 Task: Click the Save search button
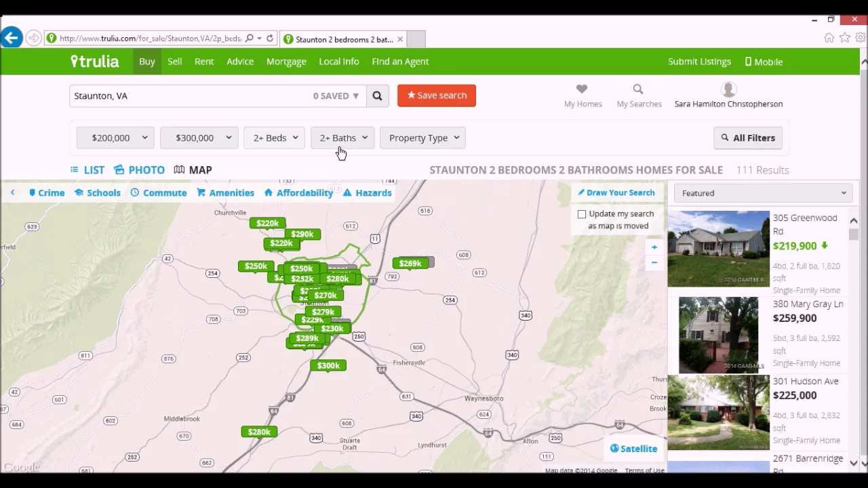point(437,96)
